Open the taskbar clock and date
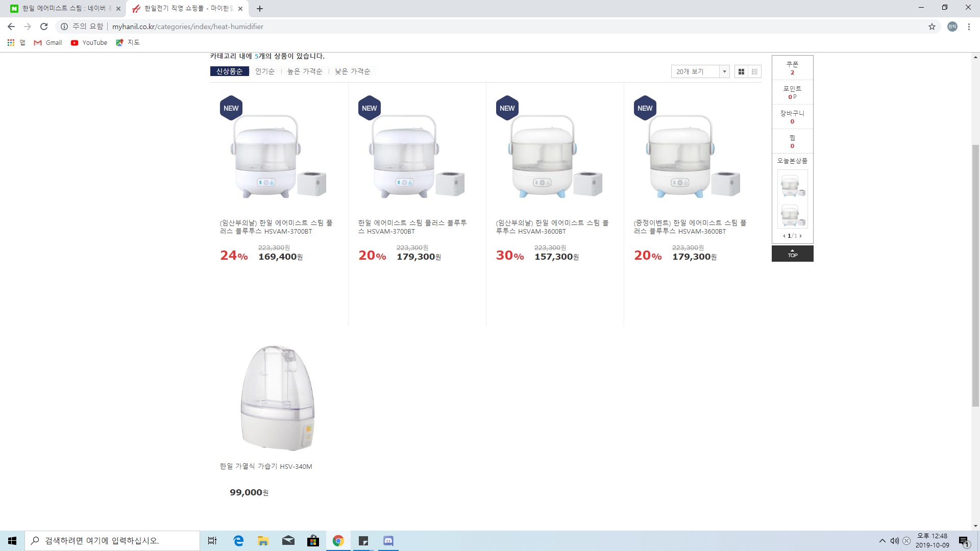This screenshot has height=551, width=980. click(933, 541)
